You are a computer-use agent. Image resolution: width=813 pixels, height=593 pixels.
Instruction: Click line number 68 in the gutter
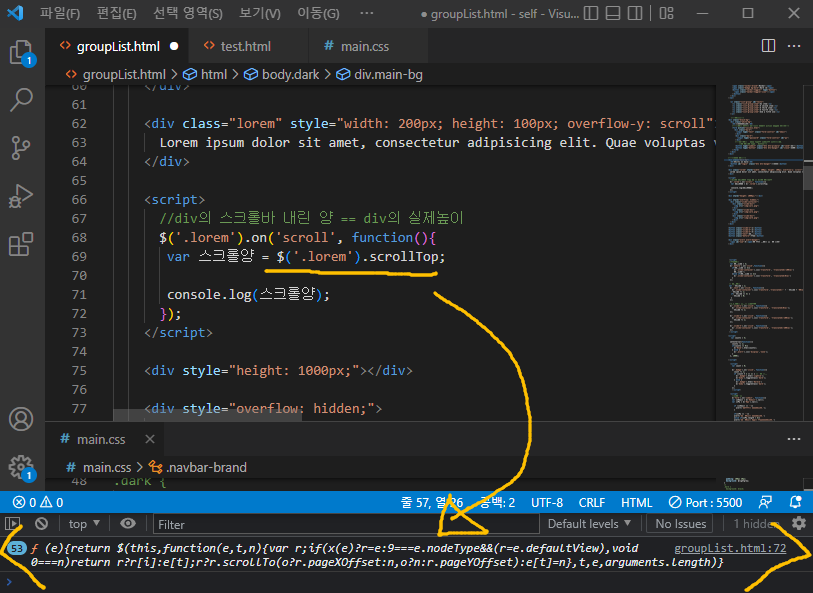pyautogui.click(x=79, y=237)
